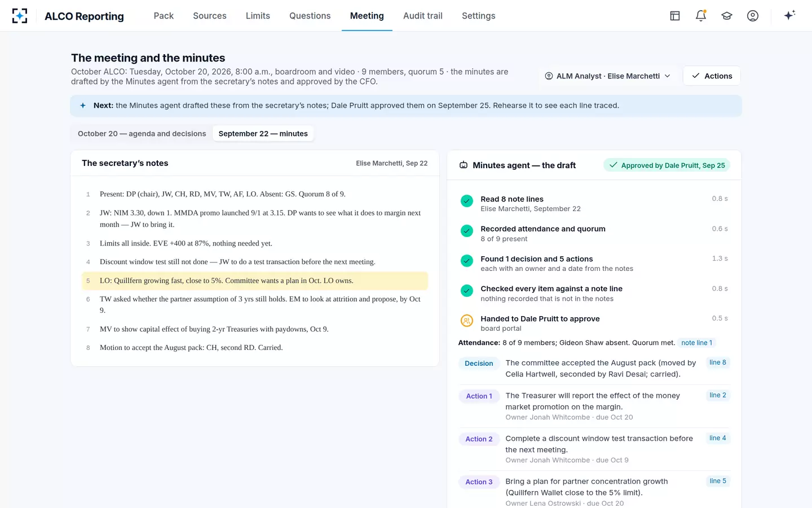Go to the Pack tab
The width and height of the screenshot is (812, 508).
pyautogui.click(x=164, y=16)
